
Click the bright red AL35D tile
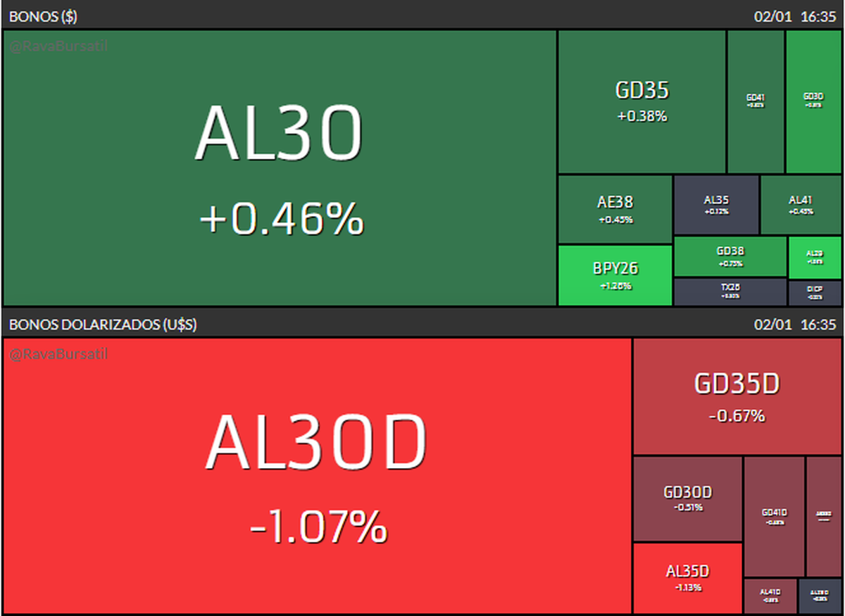click(688, 578)
